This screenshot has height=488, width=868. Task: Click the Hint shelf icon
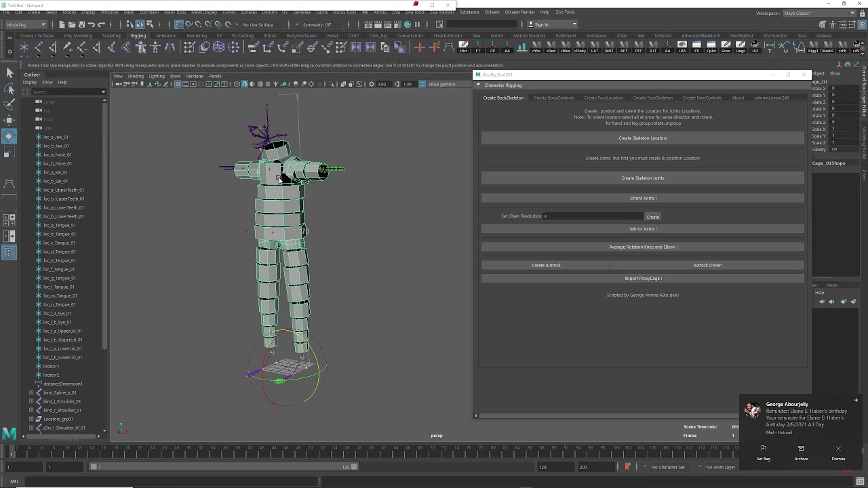pos(463,47)
